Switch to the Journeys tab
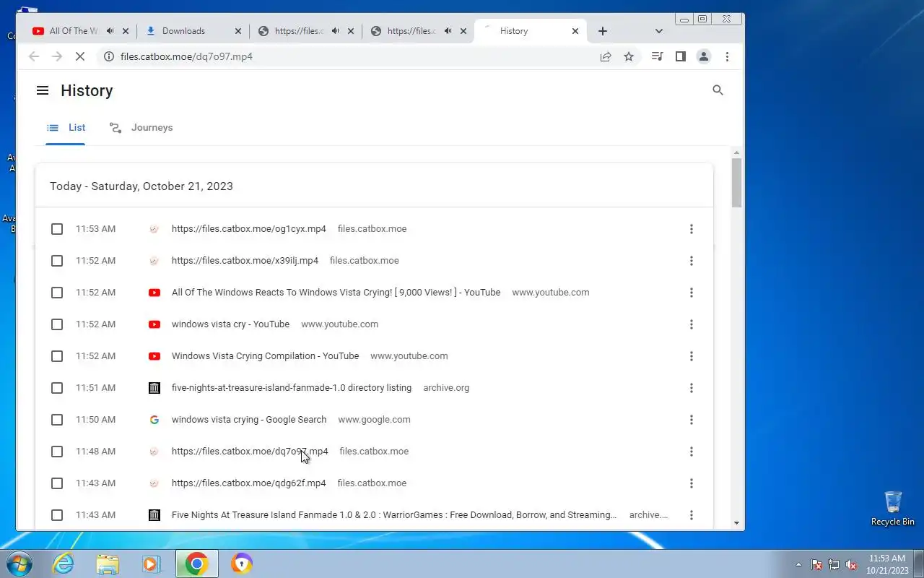924x578 pixels. tap(141, 128)
